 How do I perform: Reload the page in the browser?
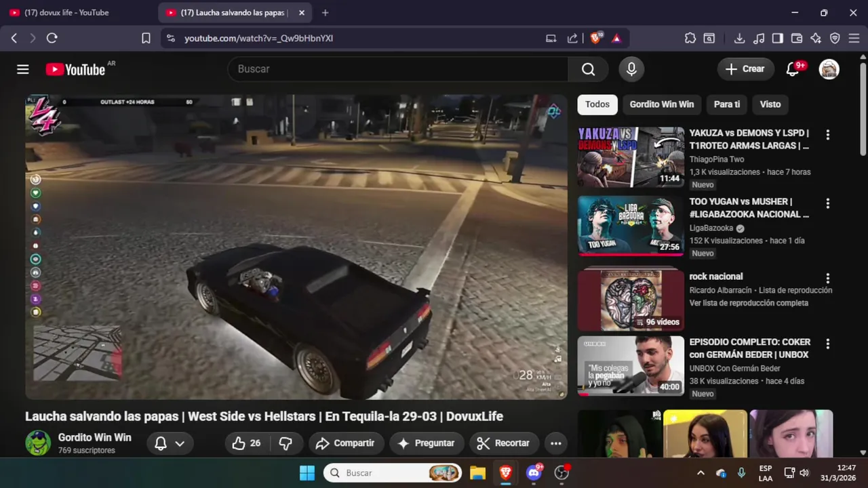pyautogui.click(x=52, y=39)
